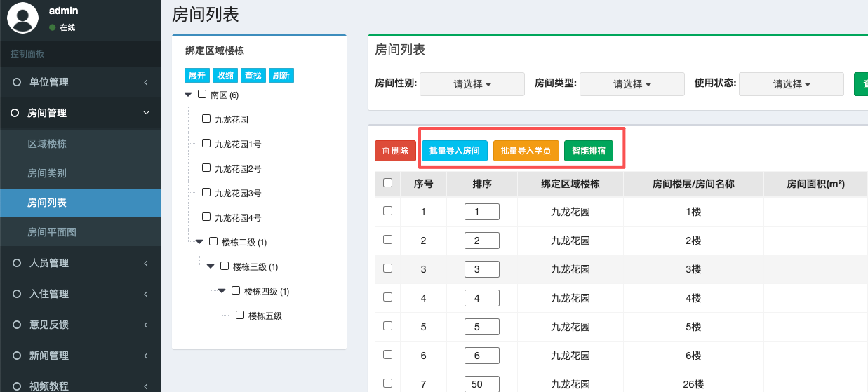868x392 pixels.
Task: Collapse the 楼栋二级 tree node
Action: tap(199, 242)
